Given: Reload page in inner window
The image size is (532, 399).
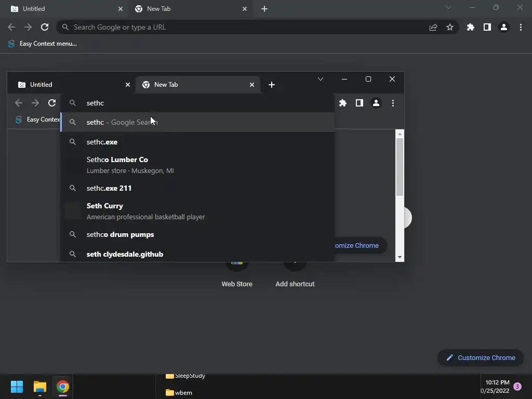Looking at the screenshot, I should (x=52, y=103).
